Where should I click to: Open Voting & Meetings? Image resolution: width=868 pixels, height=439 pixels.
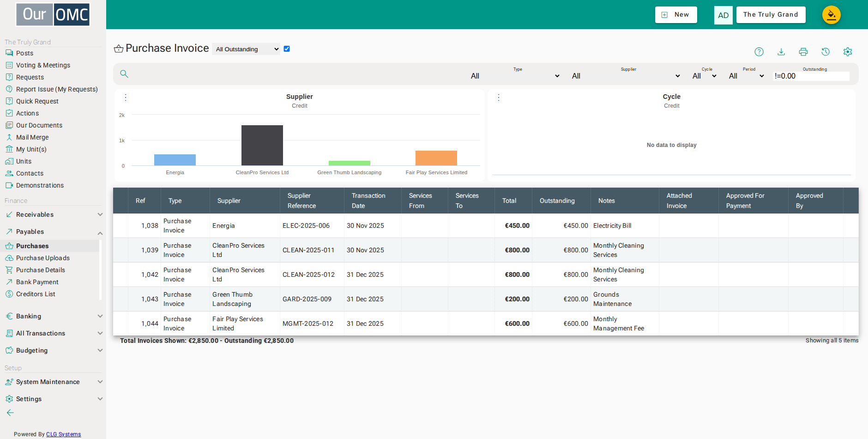click(x=43, y=65)
